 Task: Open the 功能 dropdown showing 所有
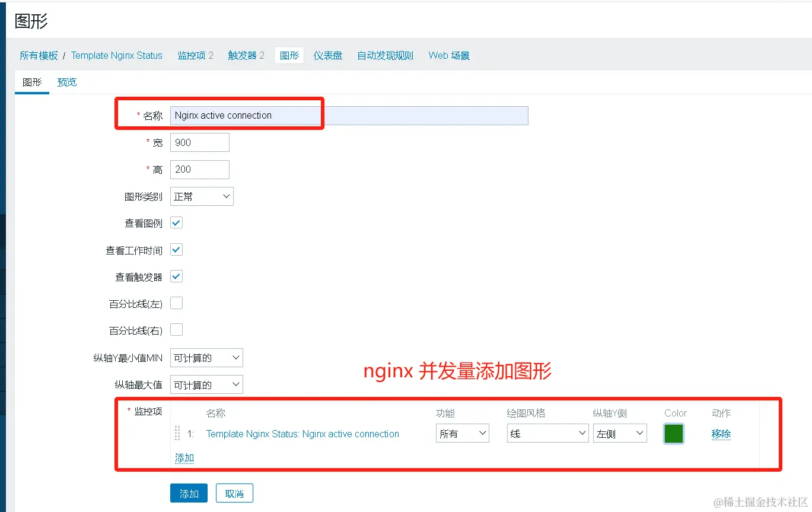pyautogui.click(x=463, y=434)
